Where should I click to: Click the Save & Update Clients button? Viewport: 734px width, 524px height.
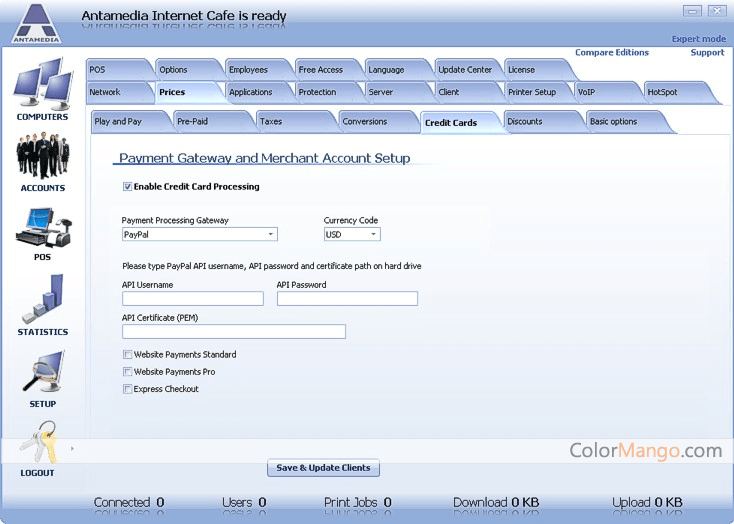coord(323,468)
